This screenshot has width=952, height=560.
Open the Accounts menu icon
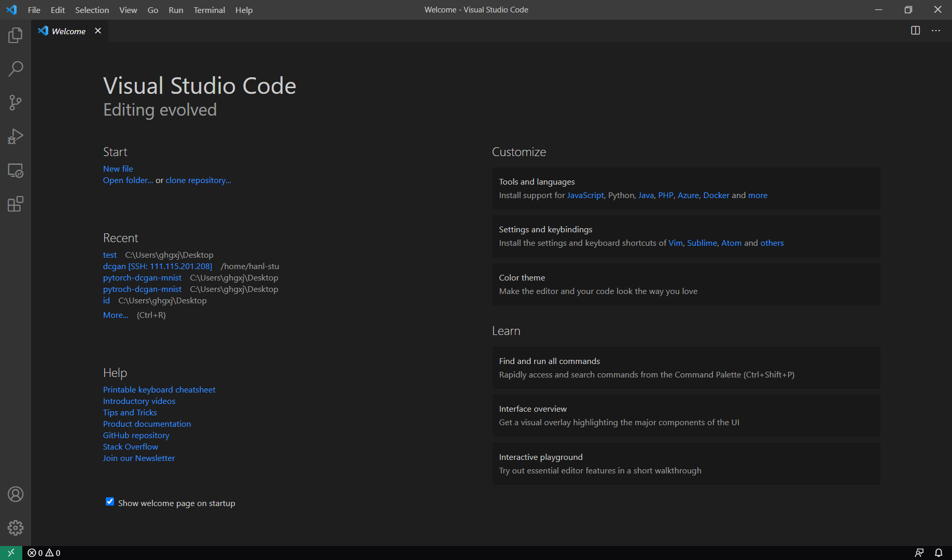pyautogui.click(x=16, y=494)
